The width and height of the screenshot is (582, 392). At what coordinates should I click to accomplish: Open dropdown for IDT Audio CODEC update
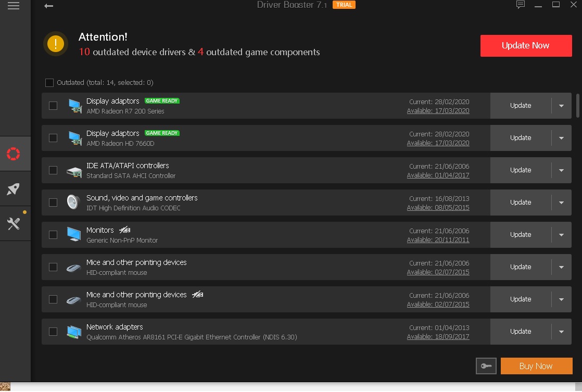561,203
